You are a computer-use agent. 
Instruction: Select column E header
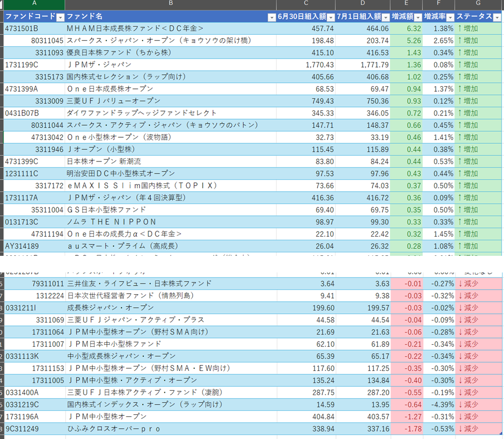[406, 5]
